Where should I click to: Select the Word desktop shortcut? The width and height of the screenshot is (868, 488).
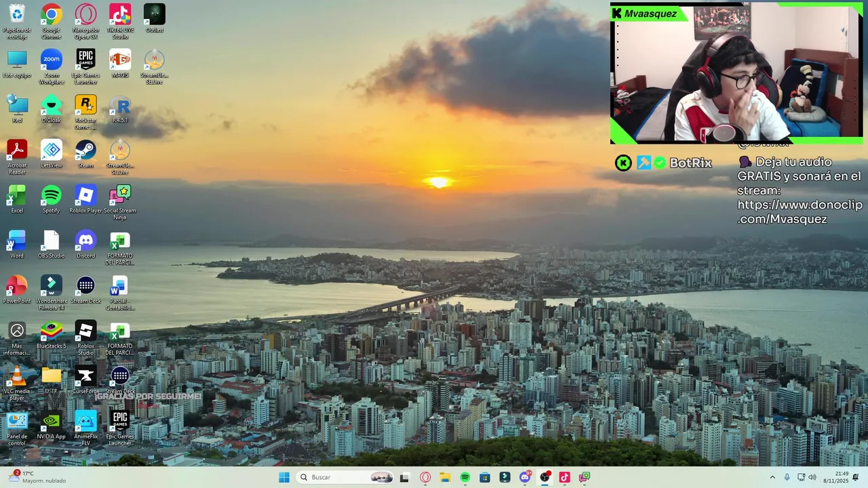click(17, 245)
